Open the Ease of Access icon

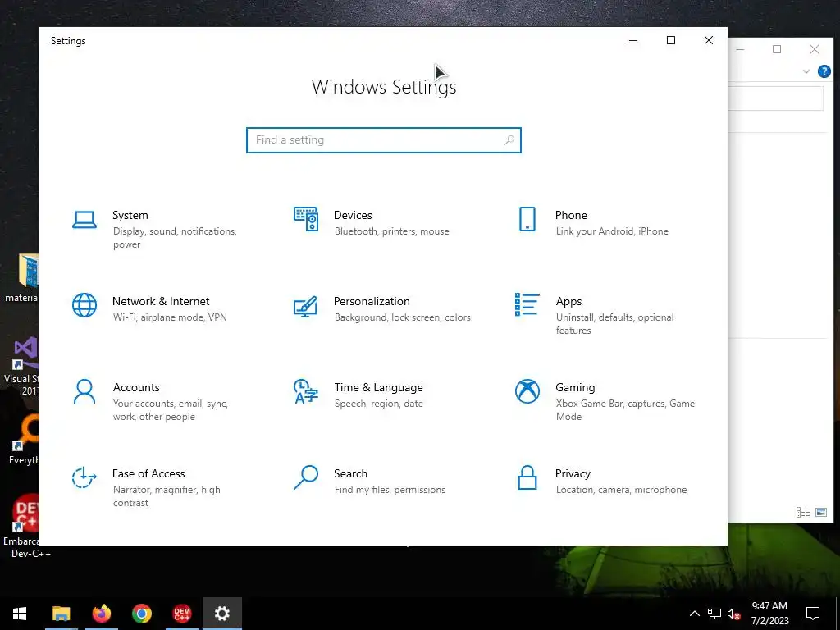[84, 477]
